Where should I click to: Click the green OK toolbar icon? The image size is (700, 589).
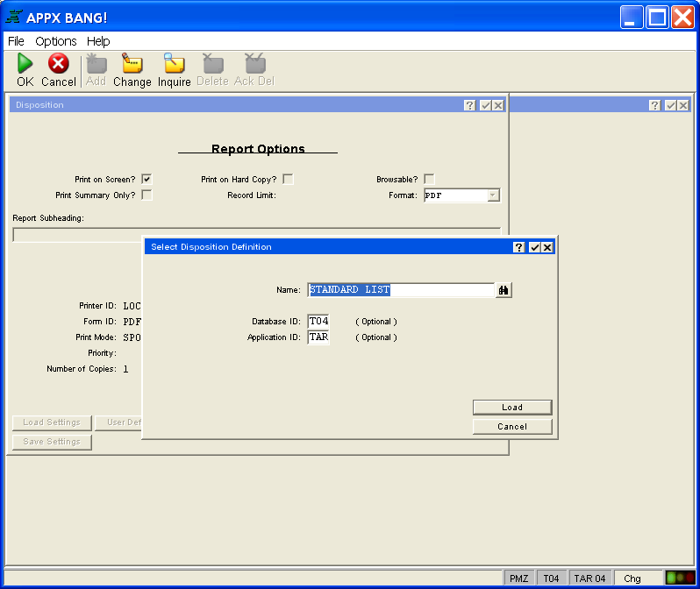25,64
